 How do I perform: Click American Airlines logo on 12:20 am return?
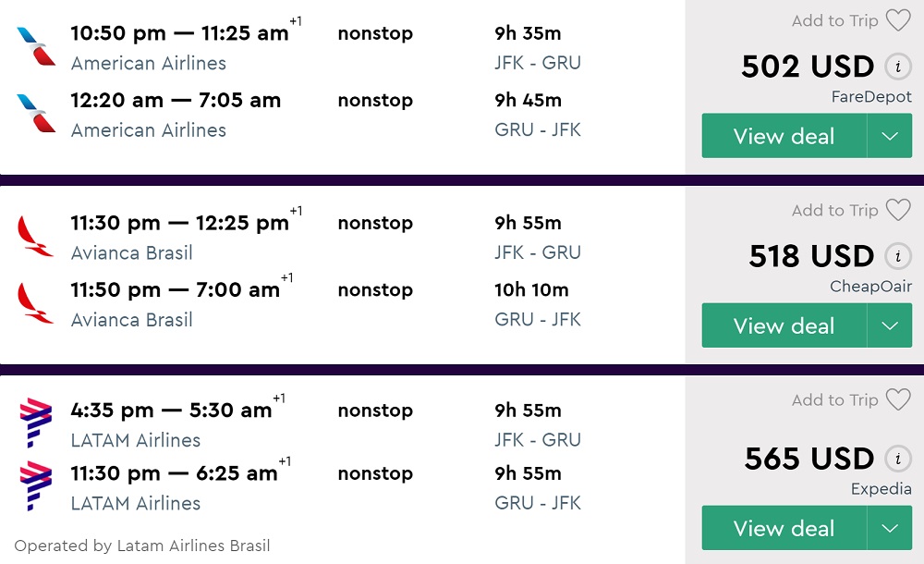[36, 113]
